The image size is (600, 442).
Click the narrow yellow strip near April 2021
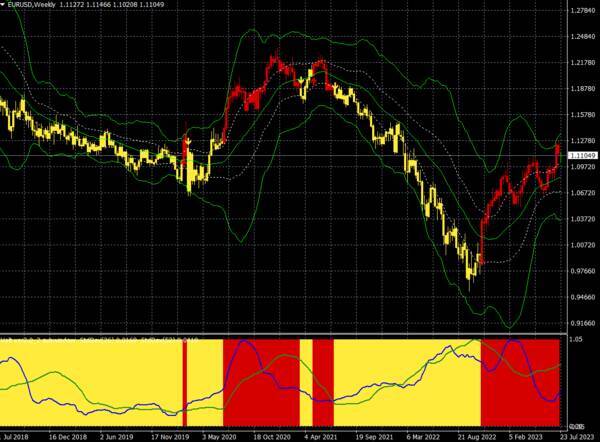click(306, 383)
